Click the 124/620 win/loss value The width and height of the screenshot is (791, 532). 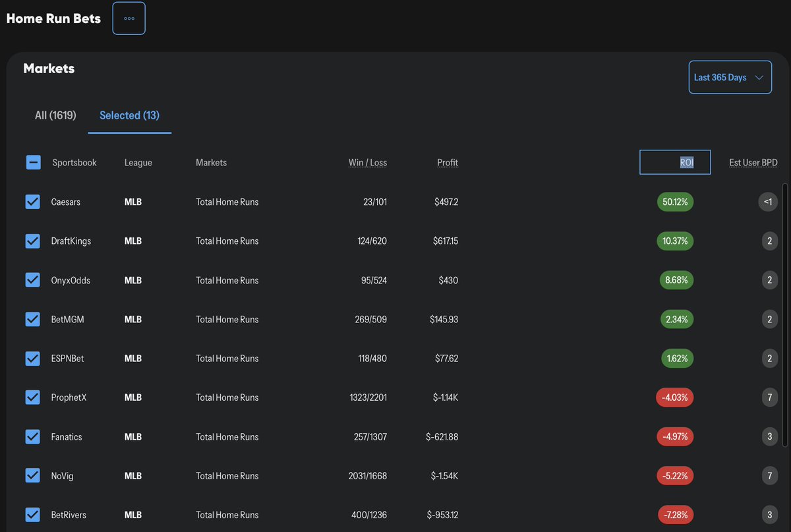[372, 241]
